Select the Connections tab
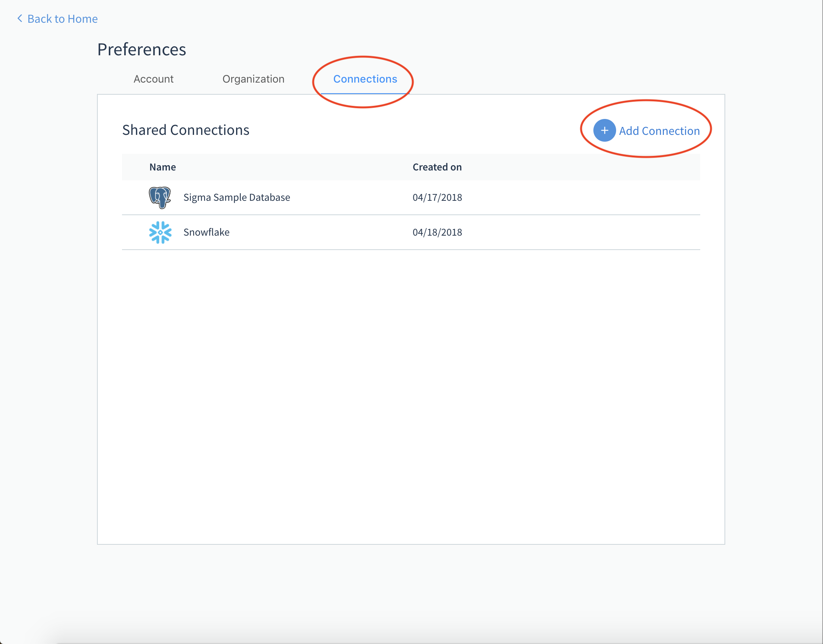This screenshot has width=823, height=644. [x=365, y=79]
